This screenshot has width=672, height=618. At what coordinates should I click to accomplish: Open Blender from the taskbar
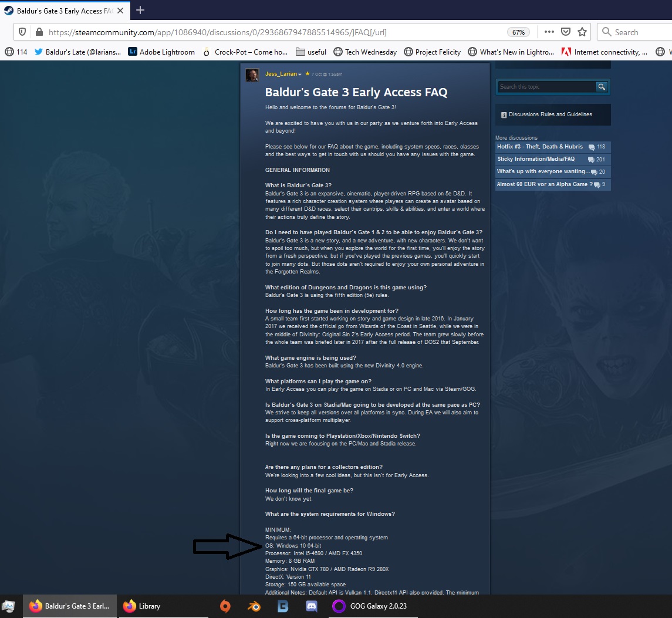coord(254,606)
